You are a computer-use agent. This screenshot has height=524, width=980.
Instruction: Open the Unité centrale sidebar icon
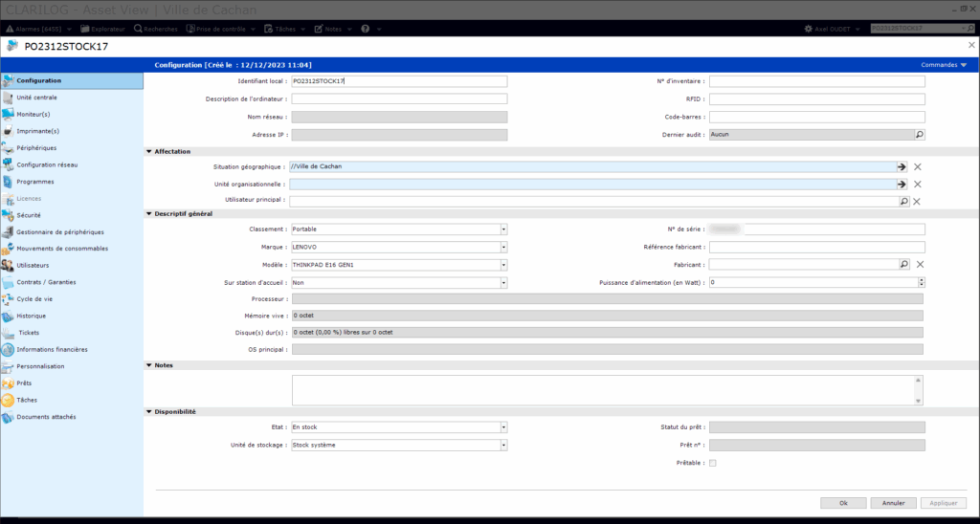click(x=8, y=98)
